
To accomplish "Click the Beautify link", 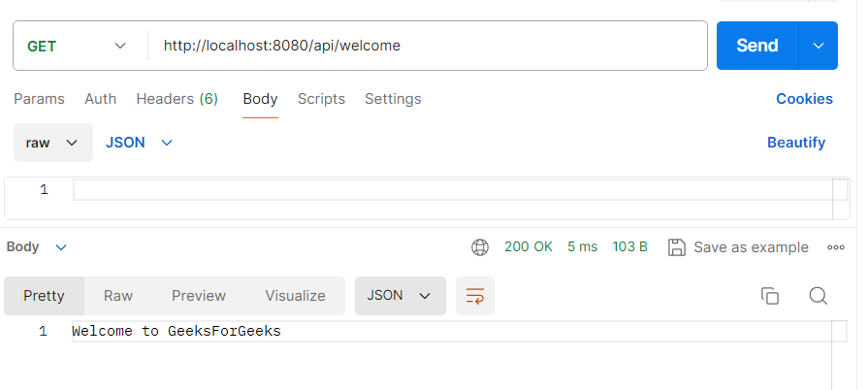I will [796, 143].
